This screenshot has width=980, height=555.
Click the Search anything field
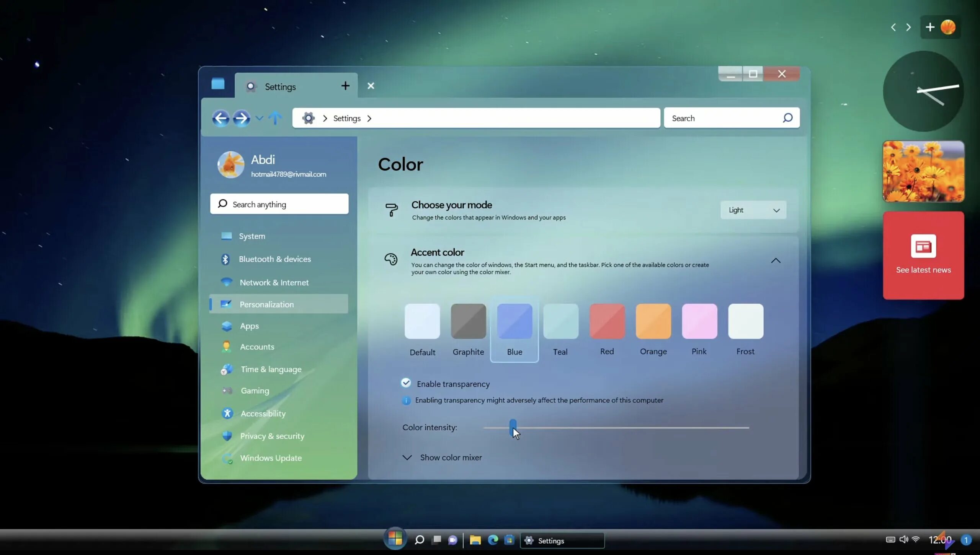click(279, 204)
